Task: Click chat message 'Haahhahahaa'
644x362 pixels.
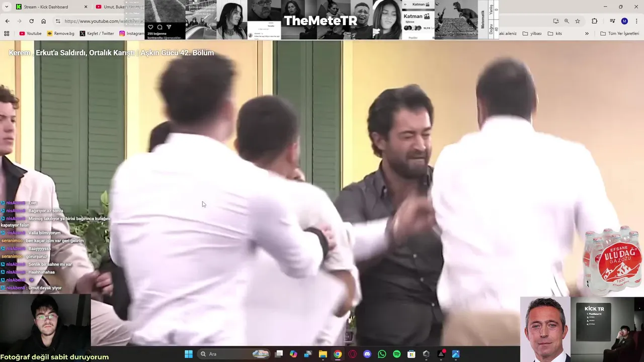Action: pos(41,272)
